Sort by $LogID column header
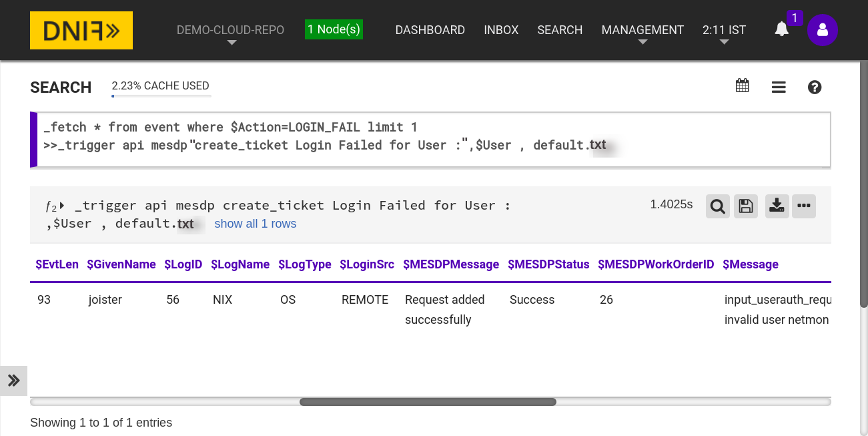The height and width of the screenshot is (436, 868). (x=183, y=264)
